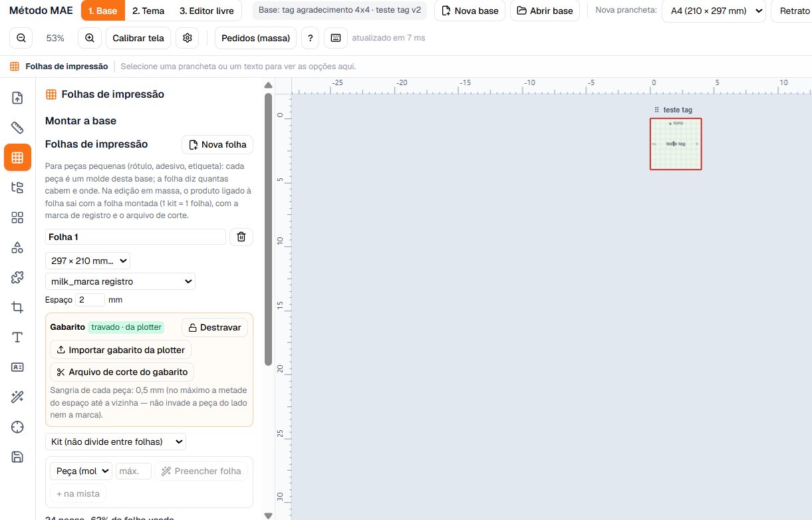The image size is (812, 520).
Task: Zoom out using the magnifier minus icon
Action: coord(21,38)
